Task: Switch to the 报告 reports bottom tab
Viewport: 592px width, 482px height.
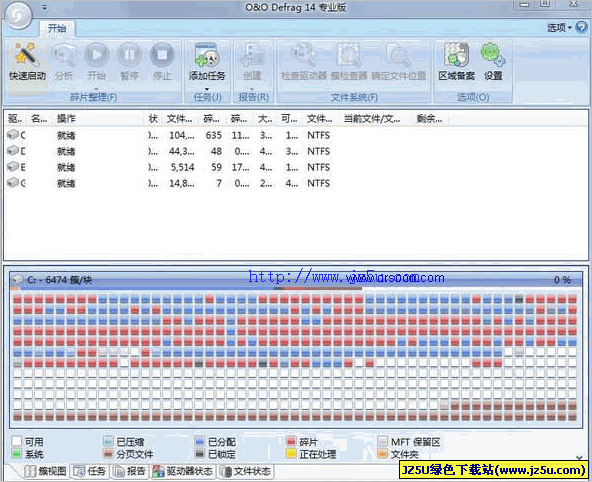Action: tap(130, 471)
